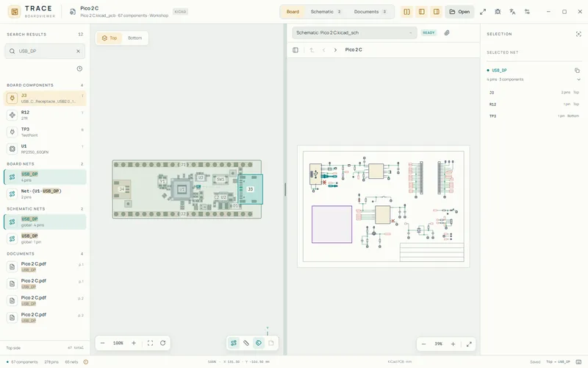The image size is (588, 368).
Task: Copy the USB_DP net name
Action: (577, 70)
